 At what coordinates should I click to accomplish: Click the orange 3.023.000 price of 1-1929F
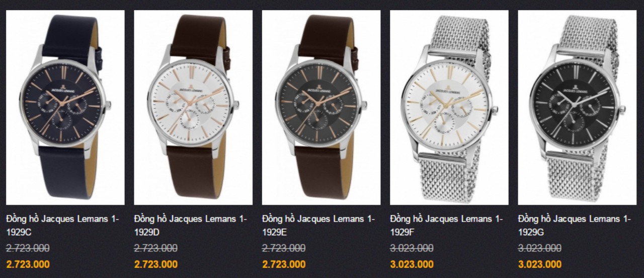point(412,264)
